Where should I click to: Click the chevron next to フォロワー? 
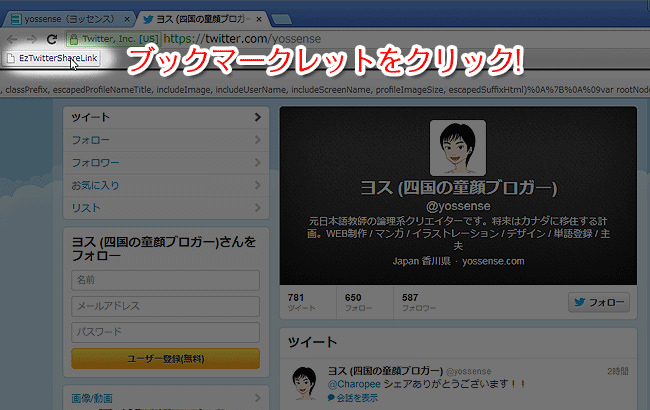coord(257,163)
